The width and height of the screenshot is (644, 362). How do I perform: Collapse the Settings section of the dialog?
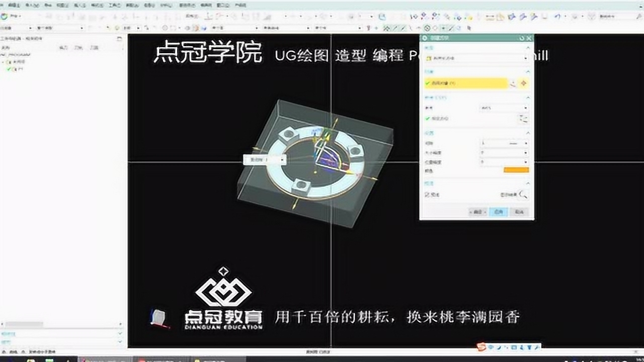point(528,133)
